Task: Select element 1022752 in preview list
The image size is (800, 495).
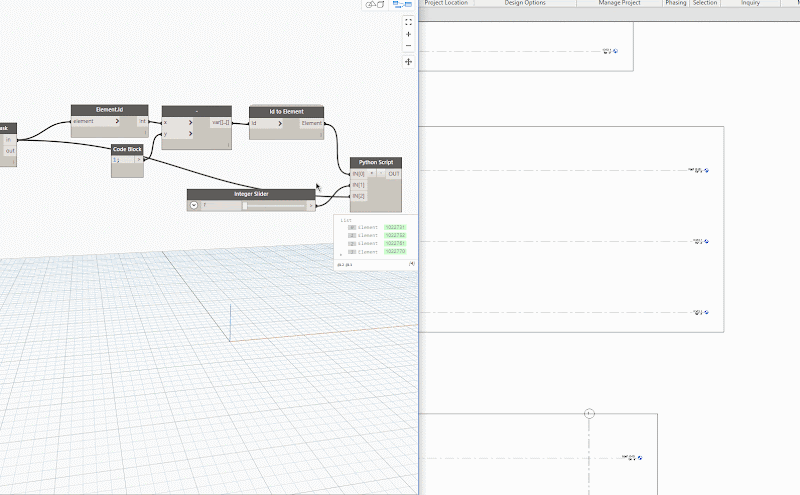Action: click(x=394, y=236)
